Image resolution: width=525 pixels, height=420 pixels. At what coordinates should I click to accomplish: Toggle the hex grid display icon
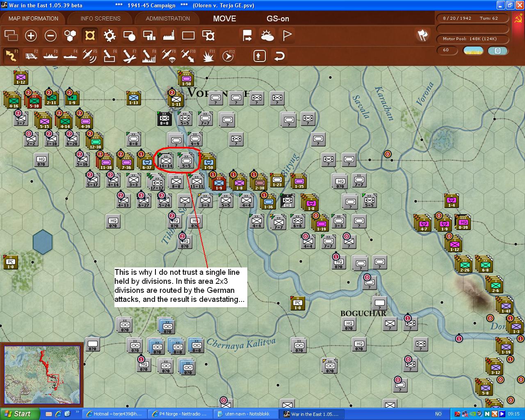(70, 36)
